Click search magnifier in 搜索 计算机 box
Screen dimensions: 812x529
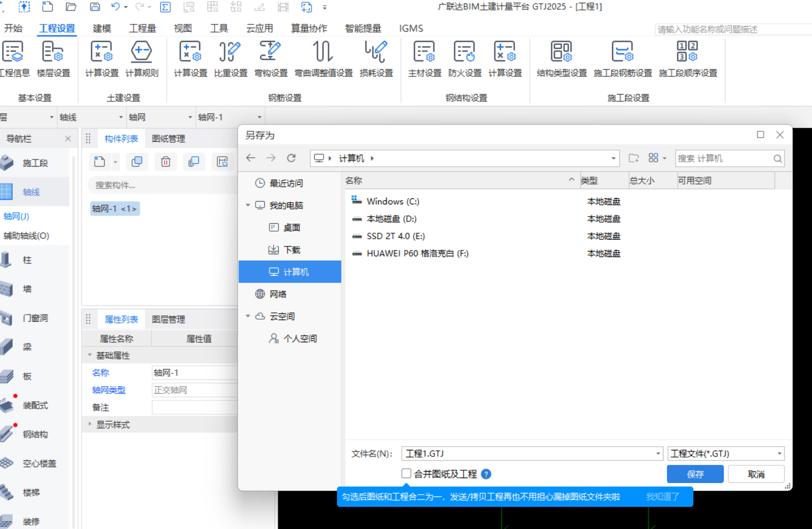click(x=778, y=158)
